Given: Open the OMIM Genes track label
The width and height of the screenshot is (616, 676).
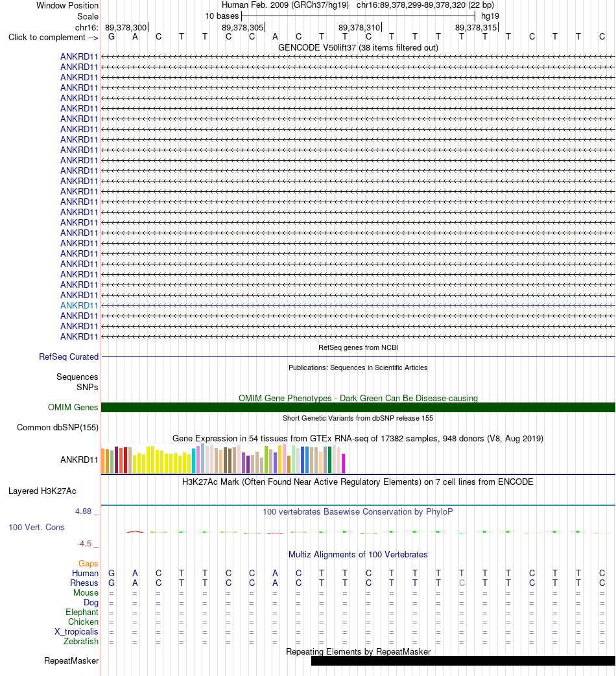Looking at the screenshot, I should [x=73, y=407].
